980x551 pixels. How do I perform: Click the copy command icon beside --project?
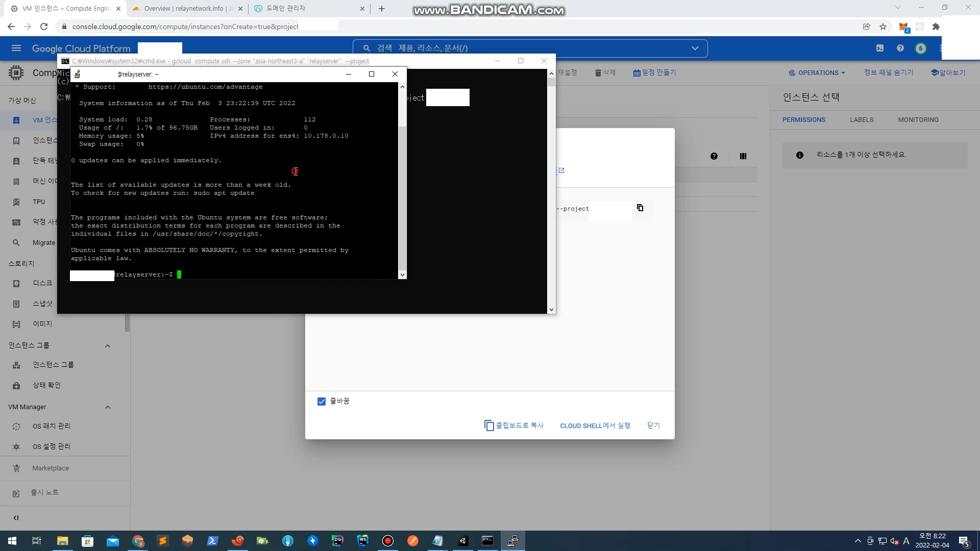tap(640, 208)
